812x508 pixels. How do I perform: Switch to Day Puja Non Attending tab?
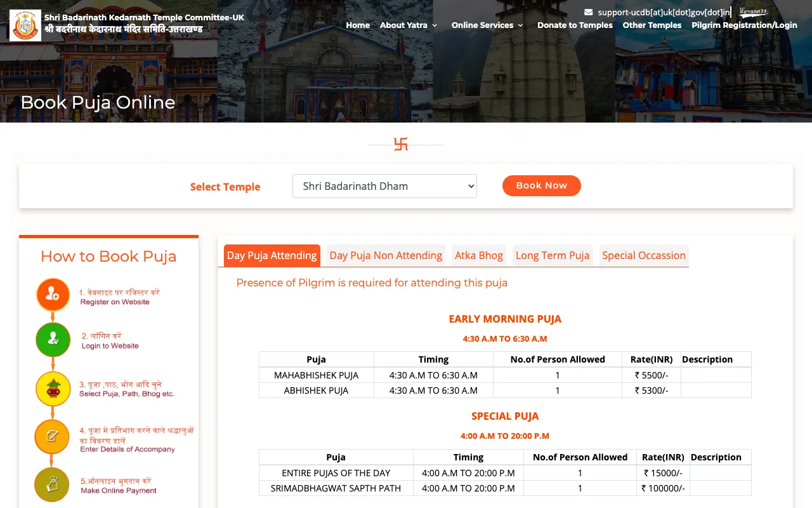(x=386, y=255)
